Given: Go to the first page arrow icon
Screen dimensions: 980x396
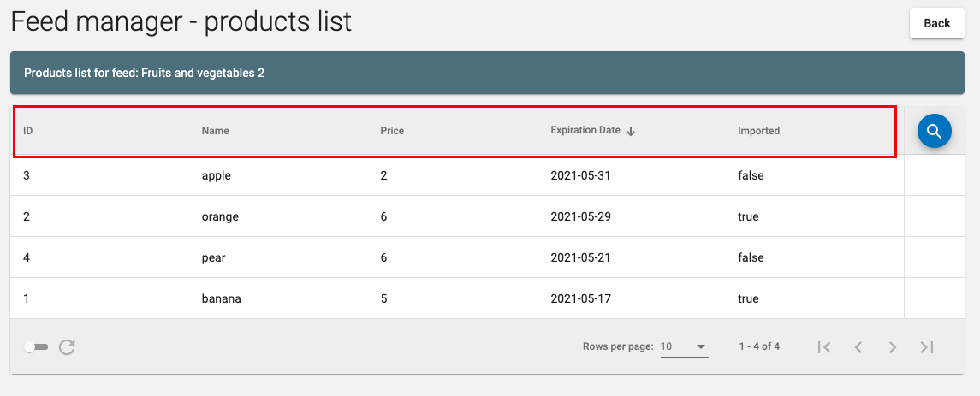Looking at the screenshot, I should [x=824, y=347].
